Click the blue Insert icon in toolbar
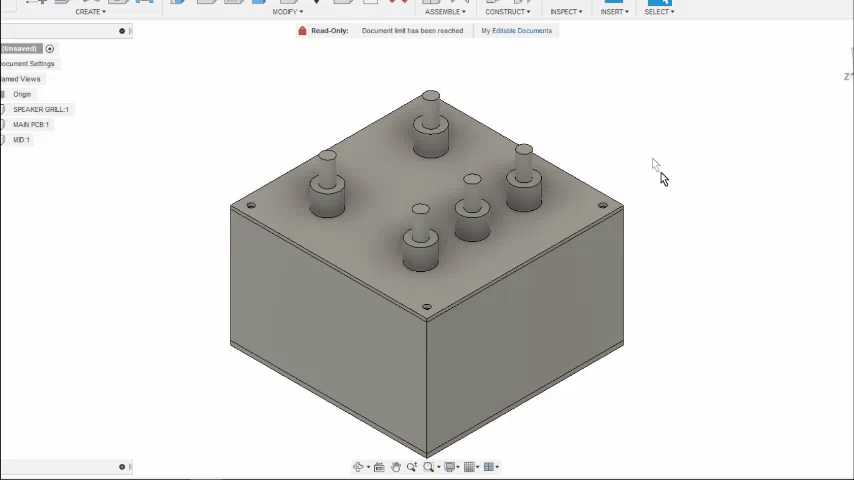The width and height of the screenshot is (854, 480). point(614,2)
